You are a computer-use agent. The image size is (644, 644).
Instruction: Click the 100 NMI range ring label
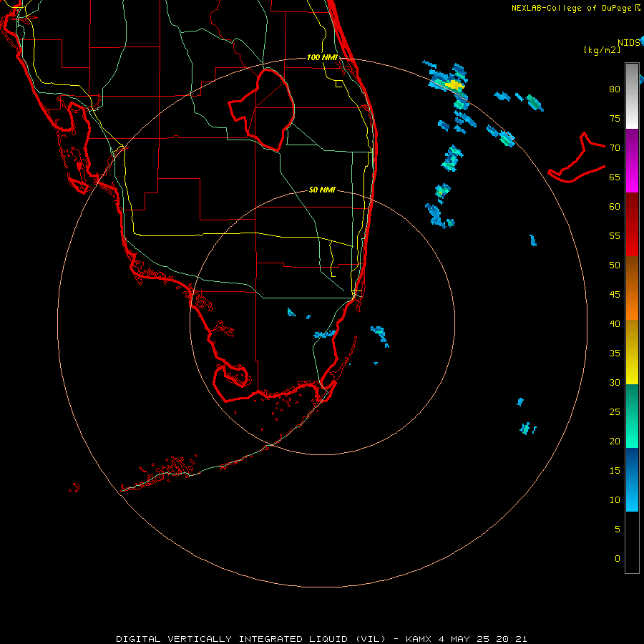(x=322, y=57)
